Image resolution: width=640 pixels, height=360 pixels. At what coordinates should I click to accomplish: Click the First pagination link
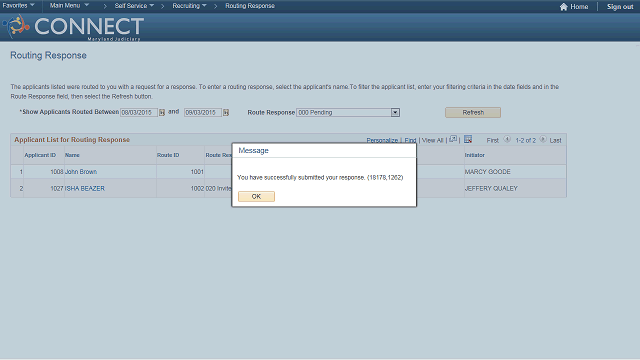pos(493,140)
